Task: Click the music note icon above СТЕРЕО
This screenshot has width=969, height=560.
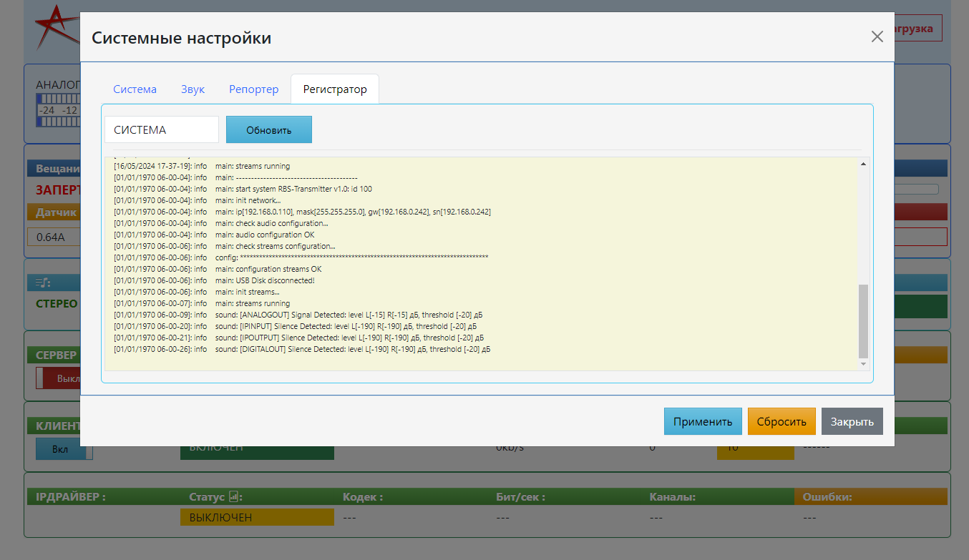Action: point(43,283)
